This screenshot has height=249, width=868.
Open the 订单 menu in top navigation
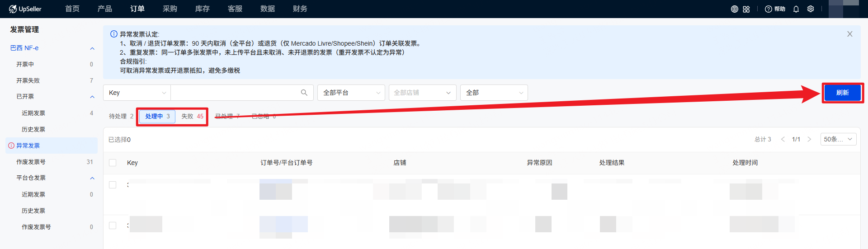click(137, 9)
